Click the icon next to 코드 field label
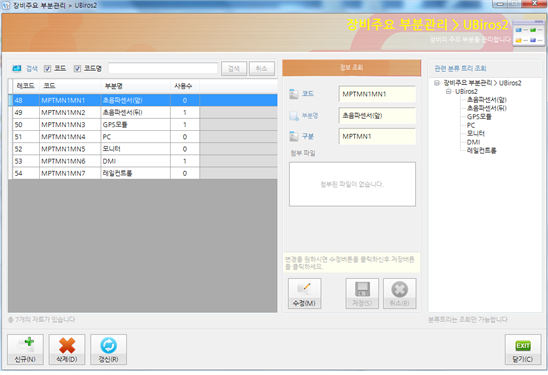Viewport: 548px width, 375px height. point(294,94)
